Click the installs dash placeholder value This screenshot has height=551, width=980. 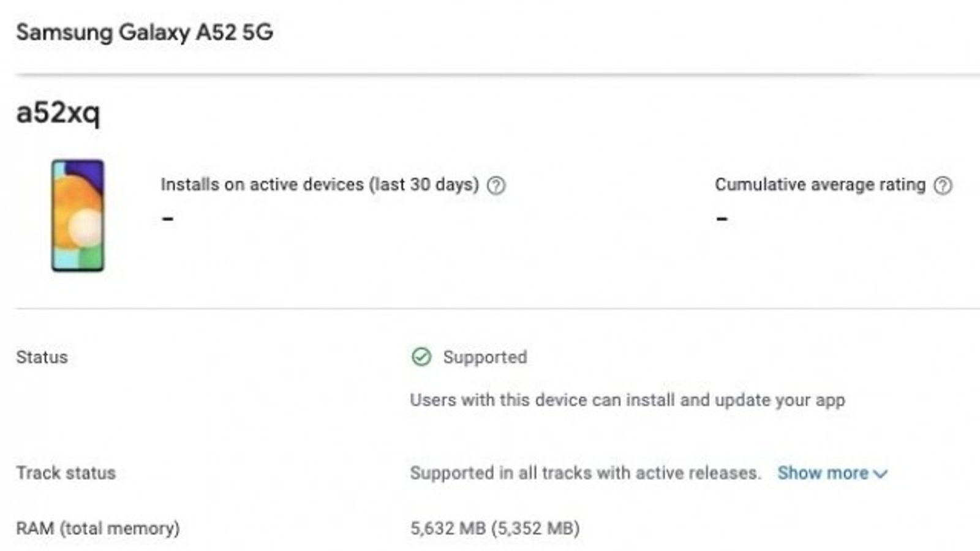coord(167,219)
